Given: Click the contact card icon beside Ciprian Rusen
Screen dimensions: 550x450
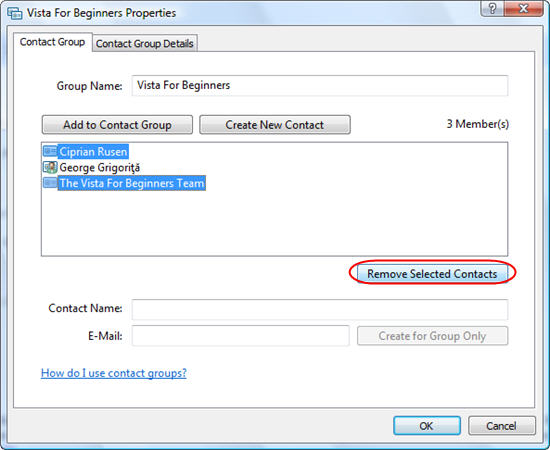Looking at the screenshot, I should 50,152.
